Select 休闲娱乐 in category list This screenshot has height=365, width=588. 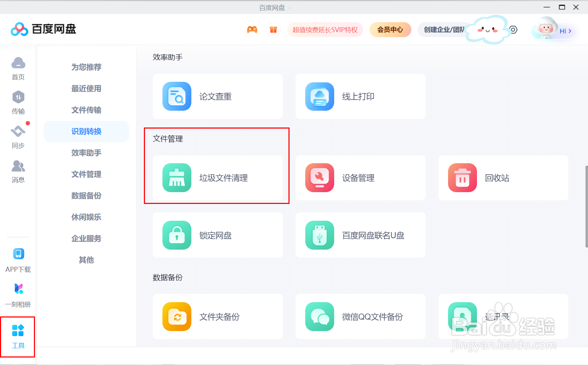coord(86,217)
